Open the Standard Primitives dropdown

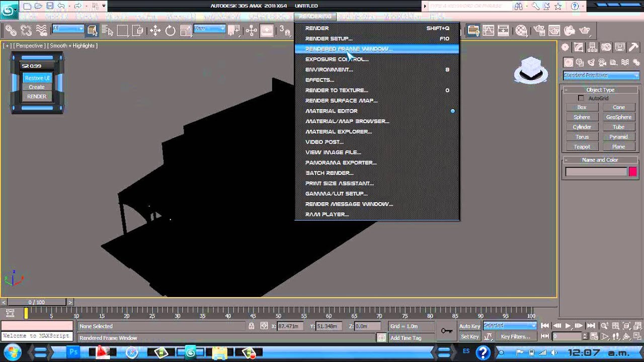coord(601,75)
